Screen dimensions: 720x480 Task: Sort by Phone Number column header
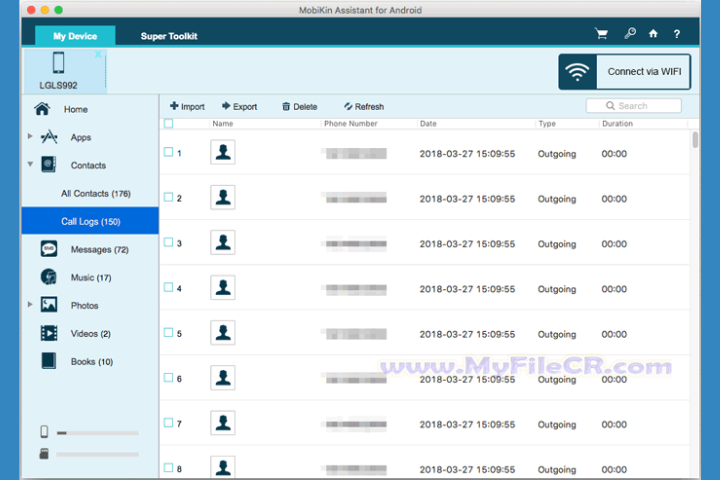351,124
